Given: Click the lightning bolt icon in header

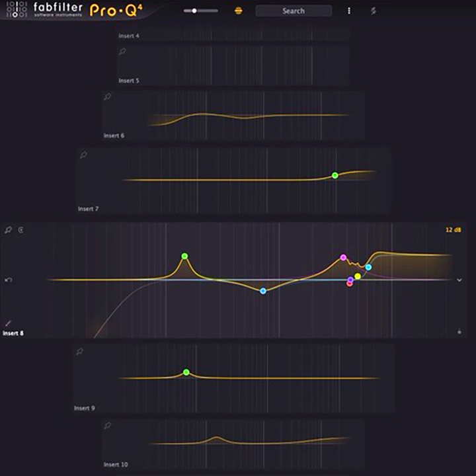Looking at the screenshot, I should pyautogui.click(x=373, y=11).
